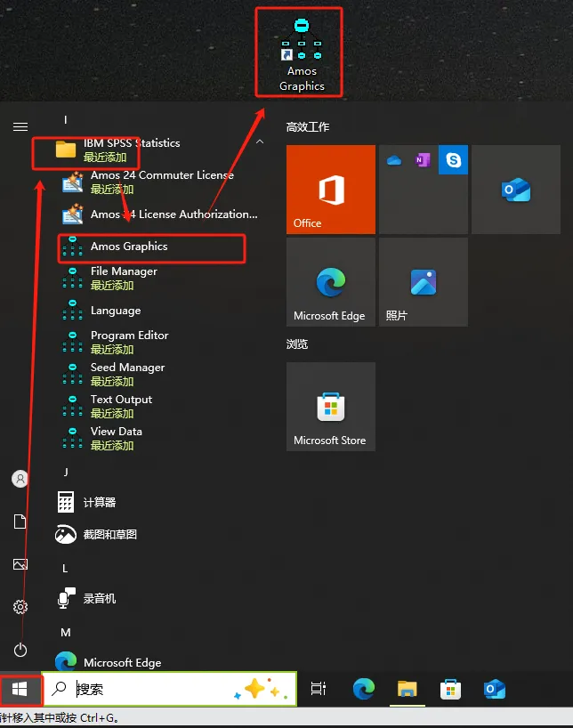Open Pictures from the Start sidebar
573x728 pixels.
pos(20,564)
